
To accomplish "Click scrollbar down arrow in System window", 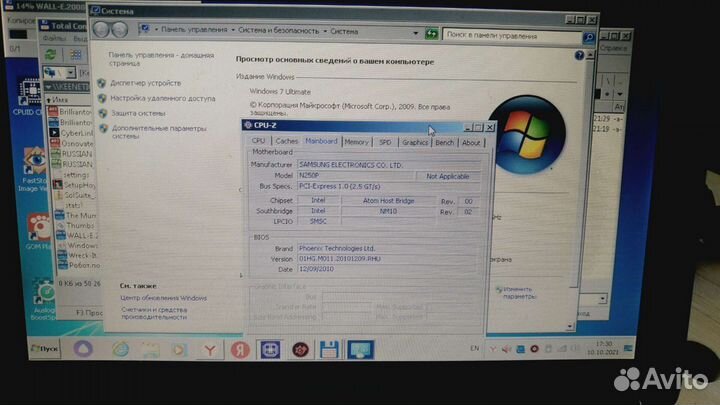I will (570, 326).
